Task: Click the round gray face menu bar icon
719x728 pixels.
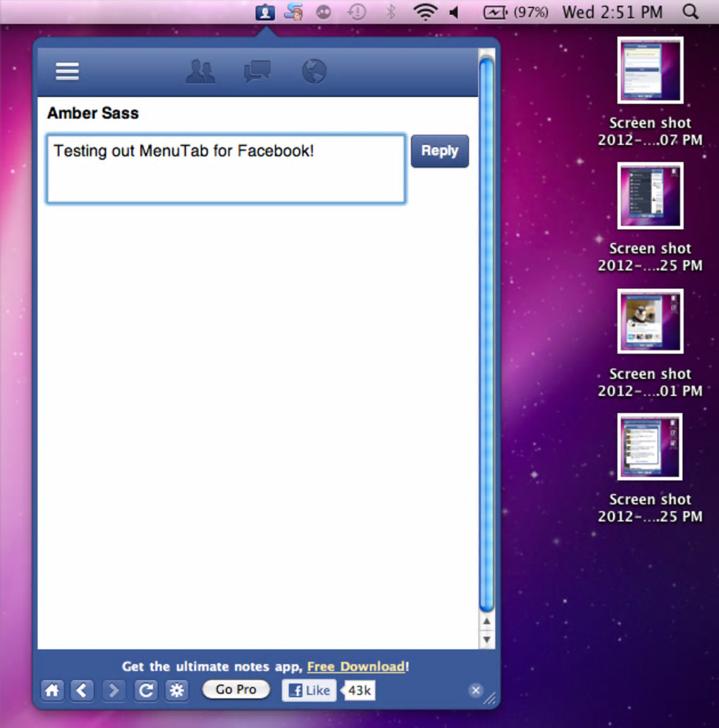Action: [x=324, y=12]
